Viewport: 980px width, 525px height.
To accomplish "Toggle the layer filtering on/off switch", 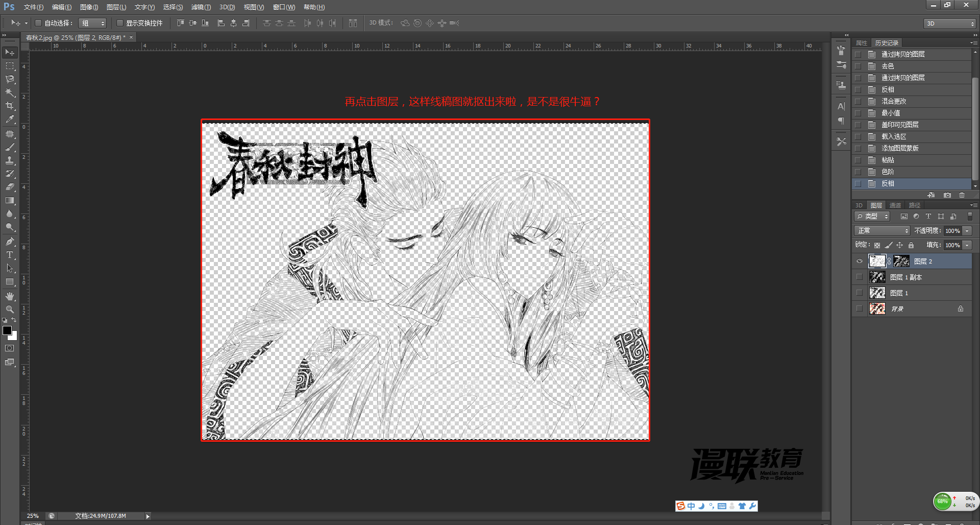I will (970, 217).
